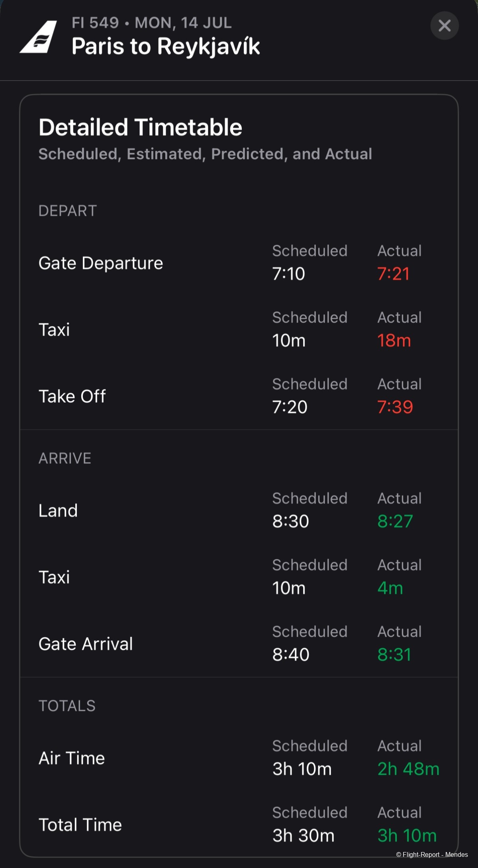The image size is (478, 868).
Task: Select actual departure taxi time 18m
Action: [394, 341]
